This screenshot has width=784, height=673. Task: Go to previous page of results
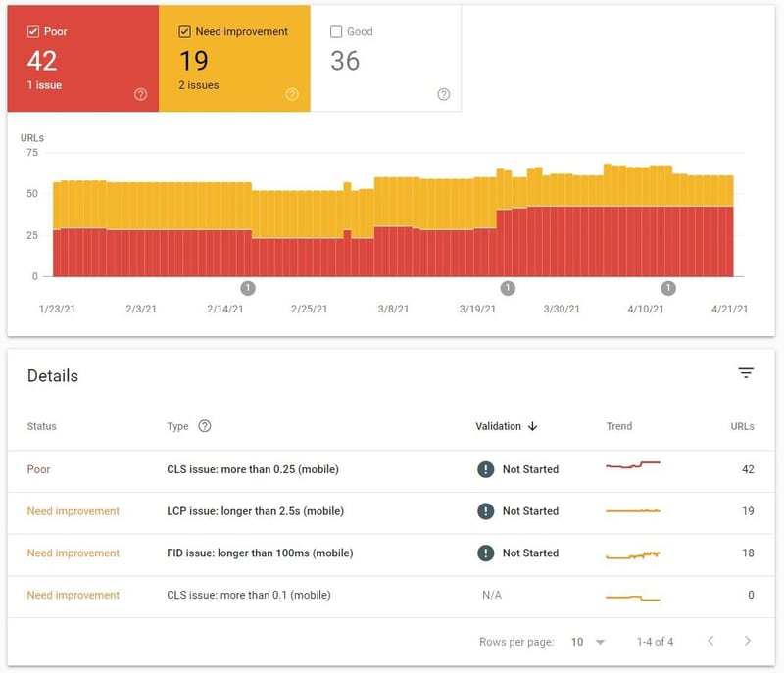(x=710, y=641)
